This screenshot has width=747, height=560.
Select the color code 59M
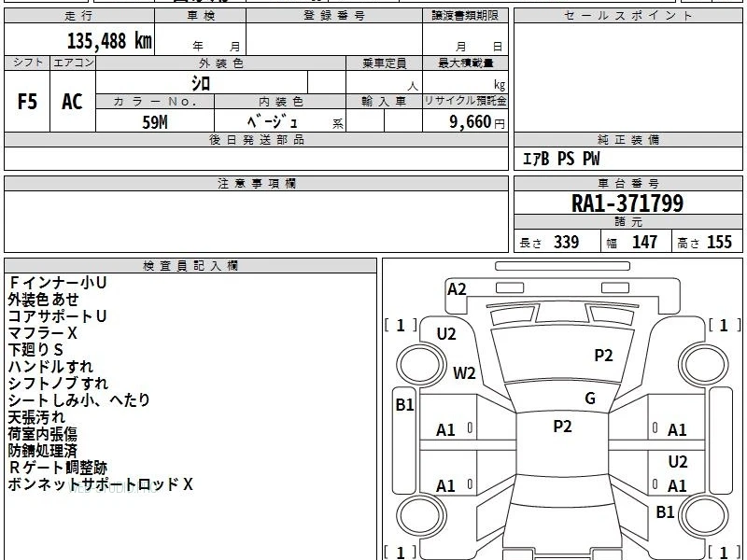click(155, 122)
